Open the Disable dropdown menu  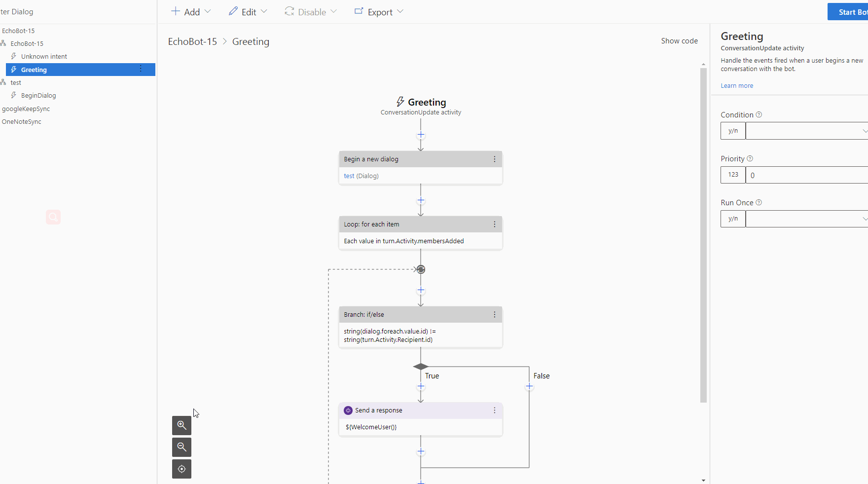[311, 12]
